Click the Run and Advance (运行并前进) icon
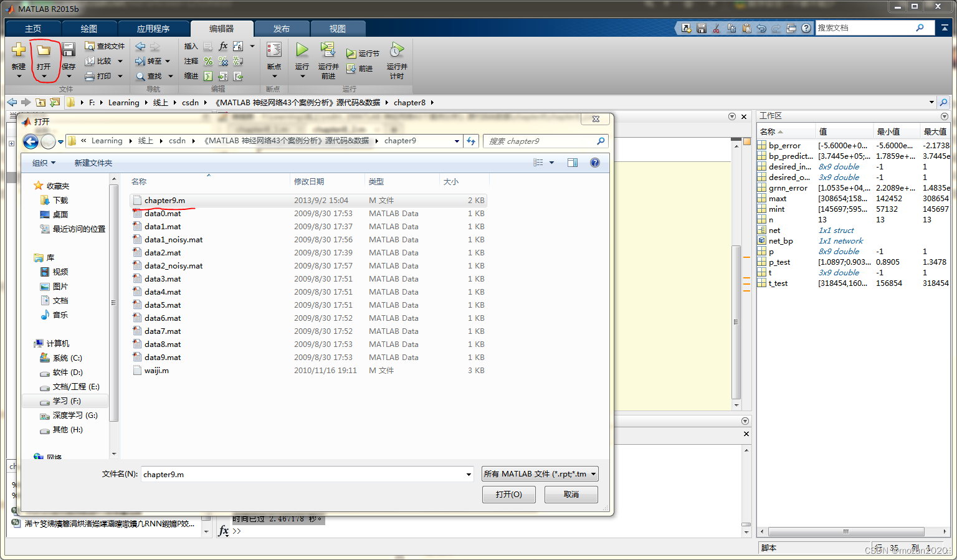The height and width of the screenshot is (560, 957). [x=328, y=50]
